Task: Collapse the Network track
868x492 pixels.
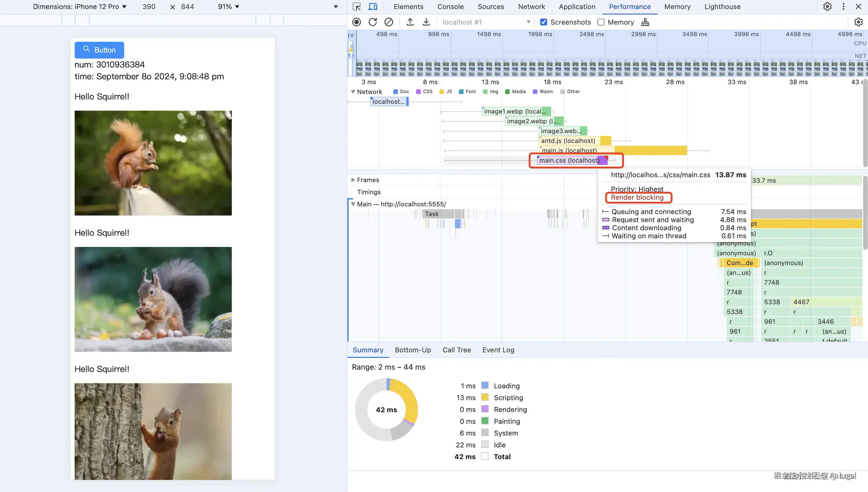Action: pos(353,92)
